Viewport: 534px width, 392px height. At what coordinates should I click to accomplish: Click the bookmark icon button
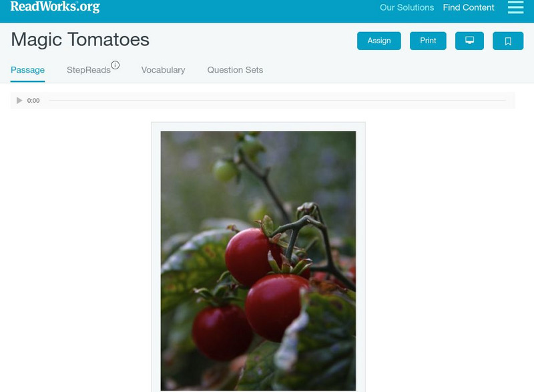[x=508, y=41]
